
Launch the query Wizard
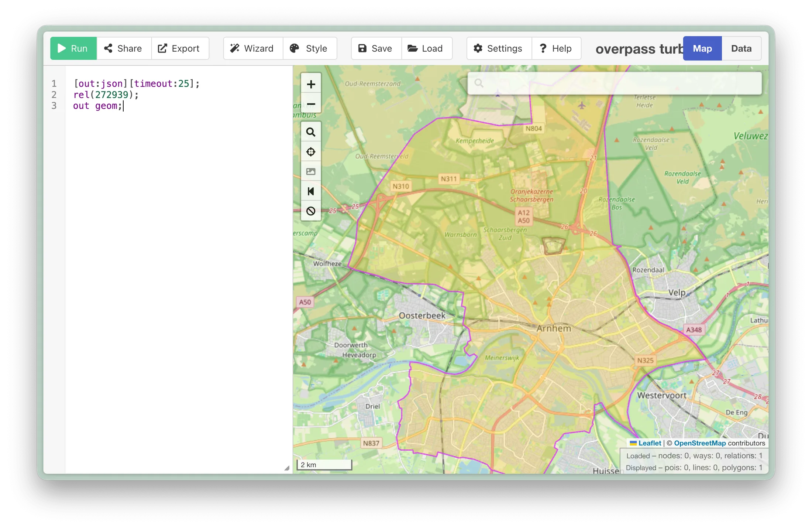[252, 48]
